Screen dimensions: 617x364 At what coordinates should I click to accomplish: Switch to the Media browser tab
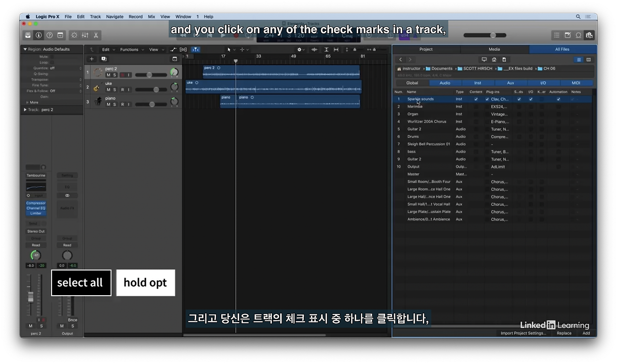pyautogui.click(x=495, y=49)
